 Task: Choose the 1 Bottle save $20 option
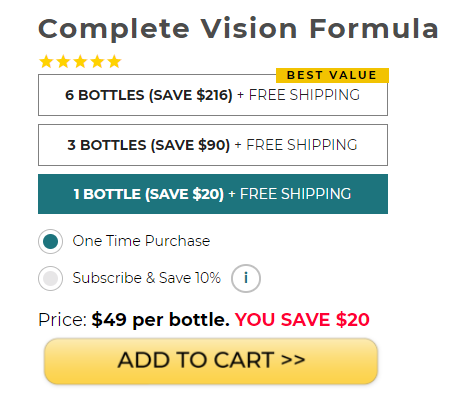[213, 194]
